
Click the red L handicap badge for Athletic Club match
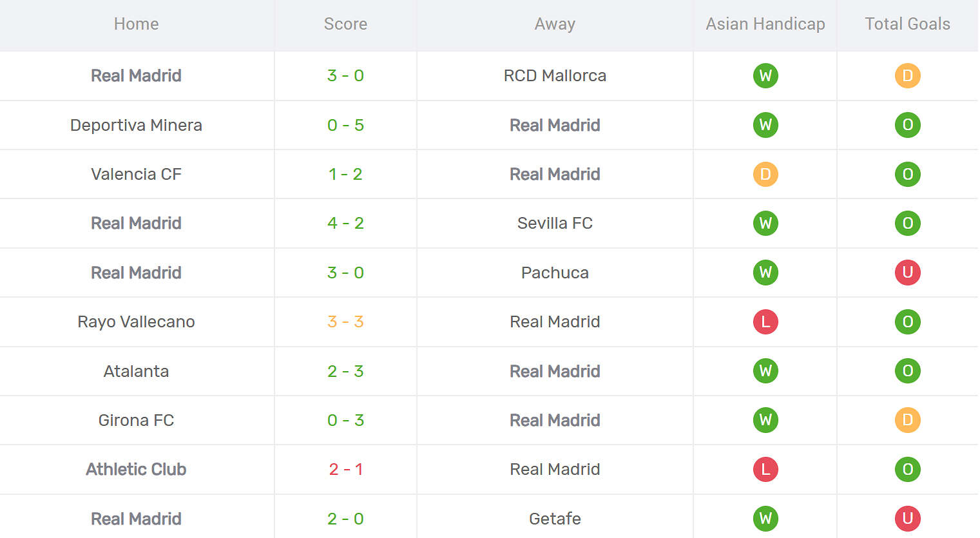(765, 470)
